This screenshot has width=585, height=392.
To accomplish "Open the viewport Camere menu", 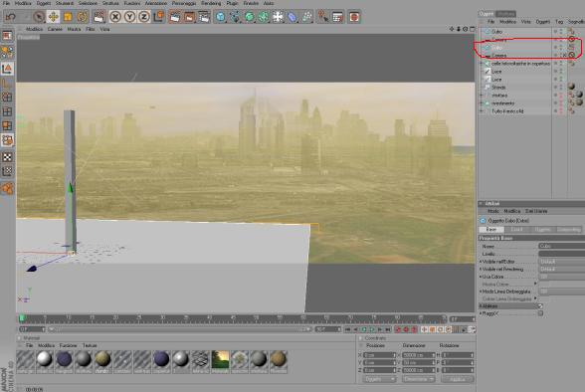I will 55,29.
